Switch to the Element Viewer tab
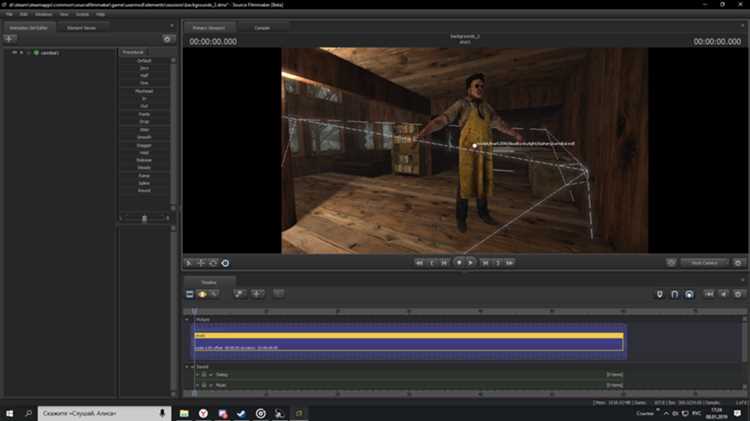The image size is (750, 421). [81, 28]
